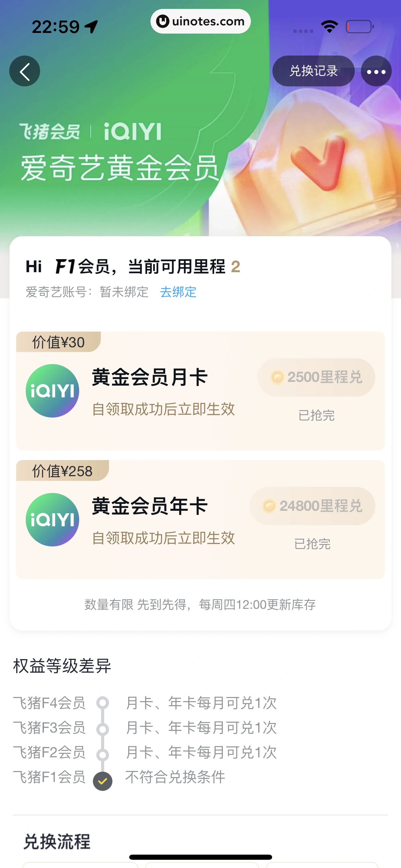Tap the iQIYI logo on monthly card

point(52,391)
